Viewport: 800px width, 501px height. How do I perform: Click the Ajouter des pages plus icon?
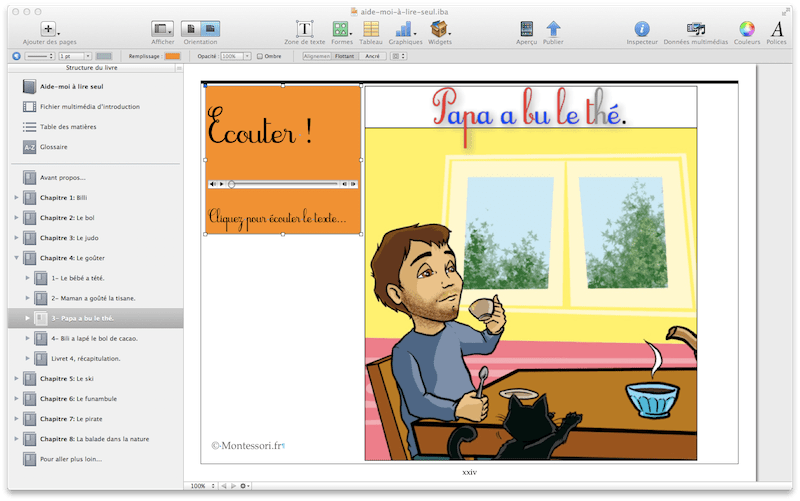tap(48, 29)
